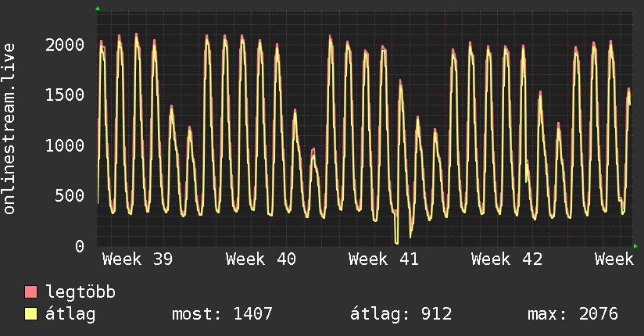
Task: Click the Week 39 axis label
Action: pyautogui.click(x=138, y=259)
